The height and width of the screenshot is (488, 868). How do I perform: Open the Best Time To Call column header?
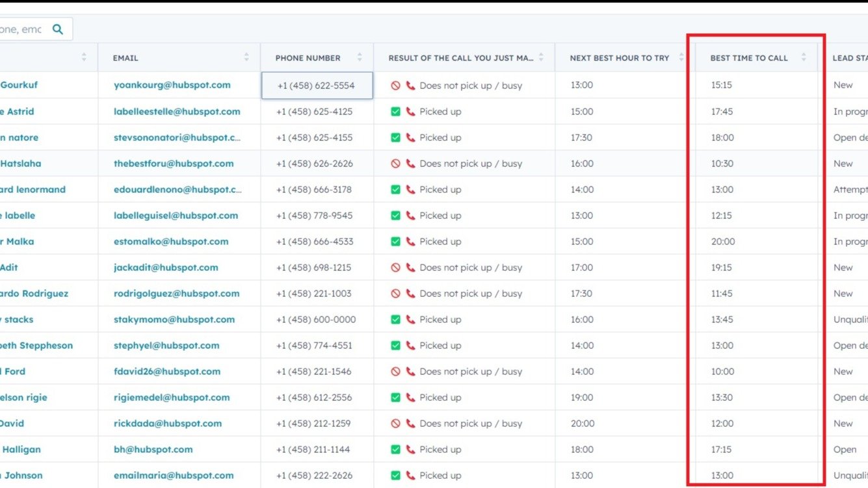[x=748, y=58]
